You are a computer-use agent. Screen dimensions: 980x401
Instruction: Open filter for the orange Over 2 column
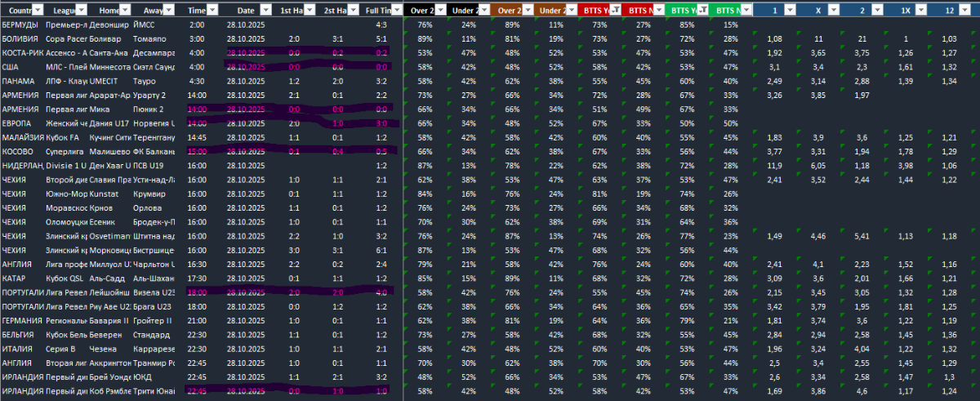(x=527, y=10)
